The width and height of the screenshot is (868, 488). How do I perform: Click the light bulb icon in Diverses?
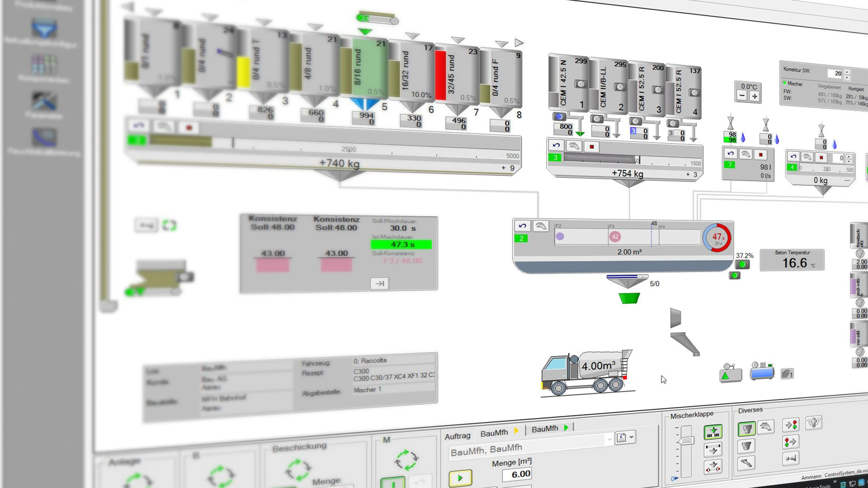click(813, 423)
